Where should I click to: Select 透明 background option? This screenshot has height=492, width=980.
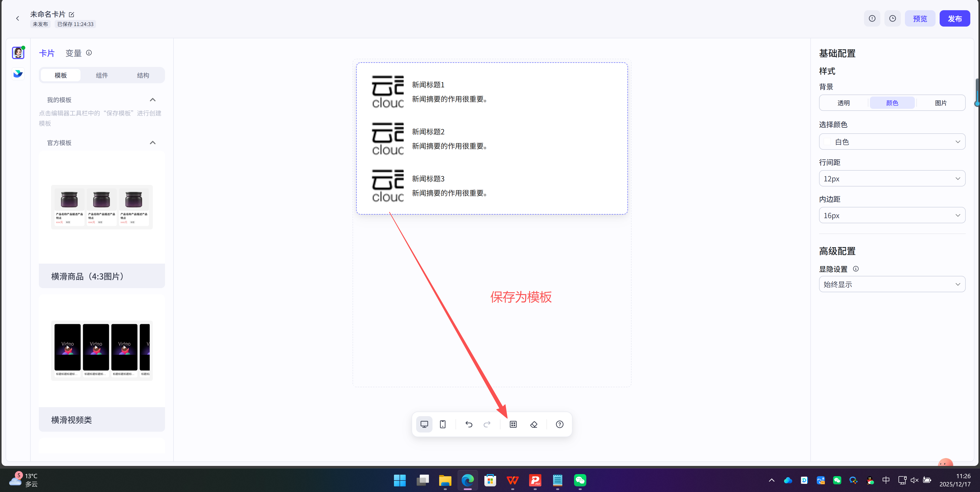[844, 102]
